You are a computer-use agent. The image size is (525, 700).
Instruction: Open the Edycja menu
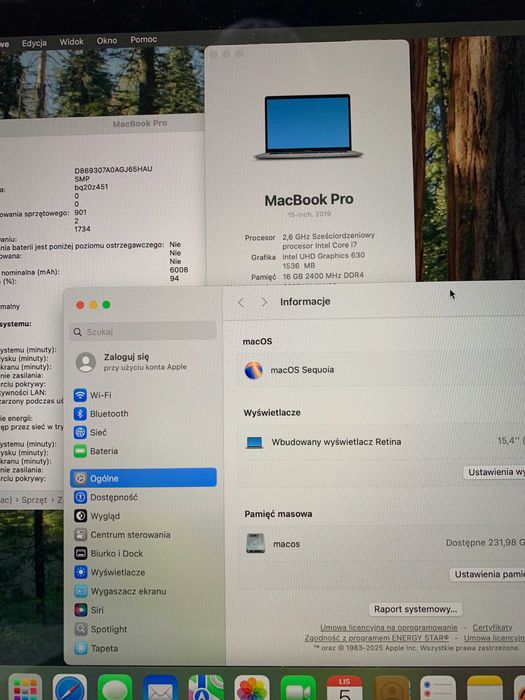click(34, 43)
